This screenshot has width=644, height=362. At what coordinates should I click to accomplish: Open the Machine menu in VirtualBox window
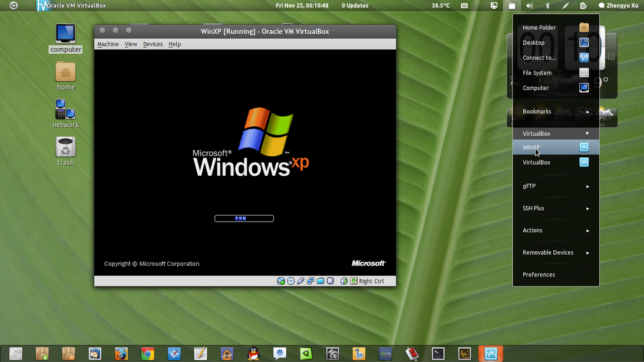click(x=108, y=44)
